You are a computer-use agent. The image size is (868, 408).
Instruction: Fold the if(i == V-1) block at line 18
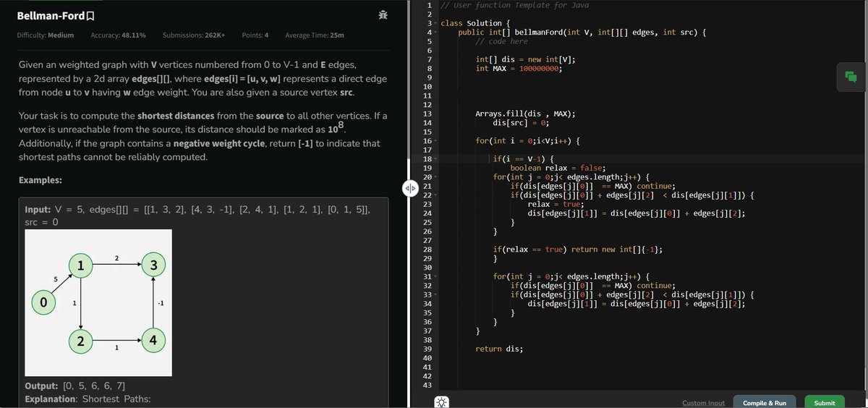434,159
